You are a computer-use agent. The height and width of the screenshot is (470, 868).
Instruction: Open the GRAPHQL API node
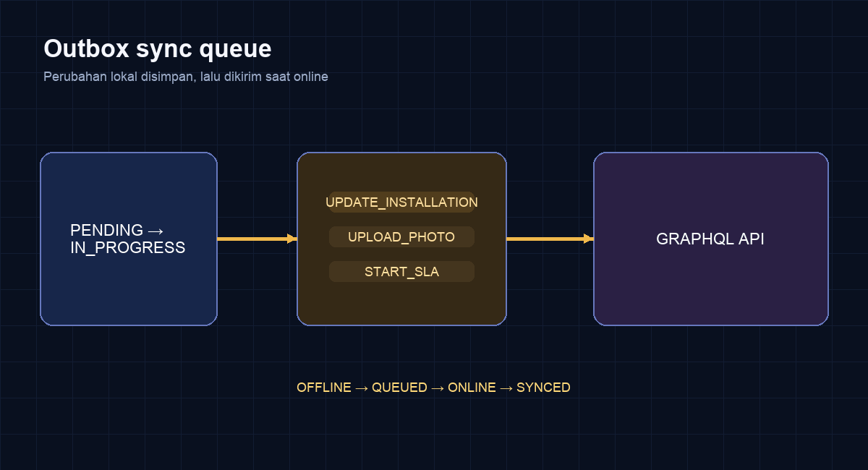point(710,239)
